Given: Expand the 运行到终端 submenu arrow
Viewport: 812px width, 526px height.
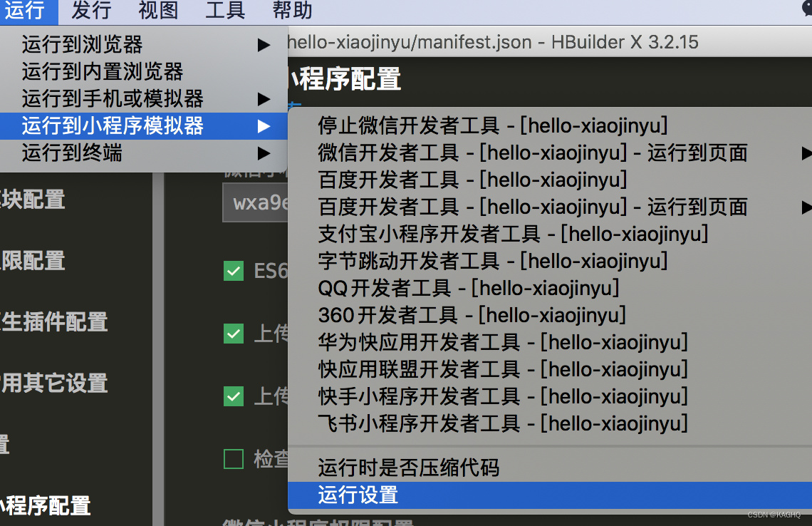Looking at the screenshot, I should click(264, 153).
